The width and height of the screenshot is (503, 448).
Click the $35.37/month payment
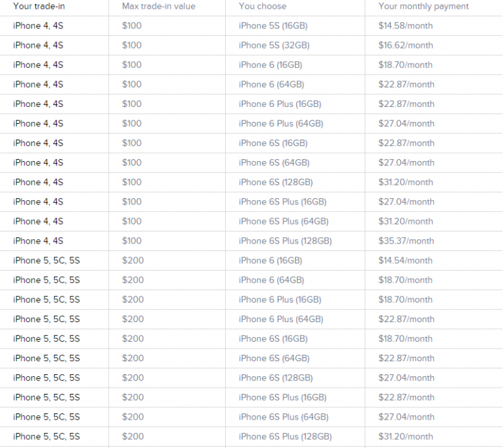point(406,241)
